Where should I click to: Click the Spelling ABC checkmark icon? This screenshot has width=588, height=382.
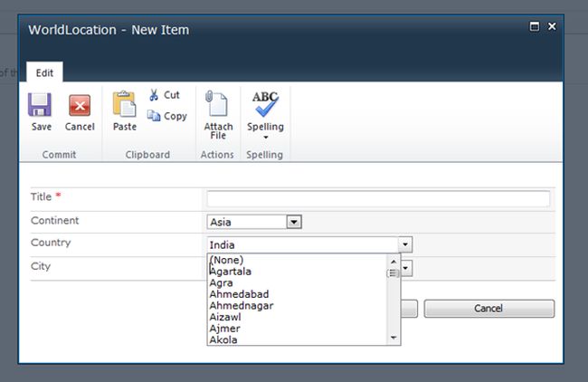[x=265, y=104]
